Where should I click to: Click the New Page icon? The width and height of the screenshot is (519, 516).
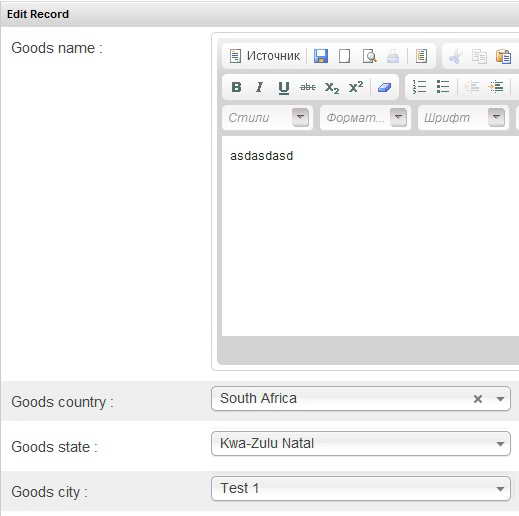(x=344, y=56)
